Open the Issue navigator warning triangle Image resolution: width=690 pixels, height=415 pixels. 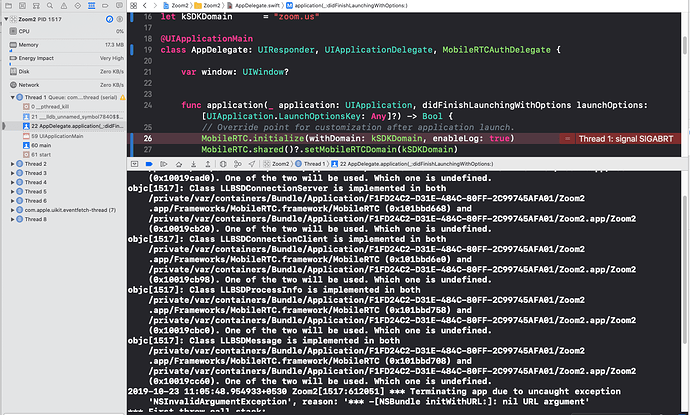coord(64,6)
